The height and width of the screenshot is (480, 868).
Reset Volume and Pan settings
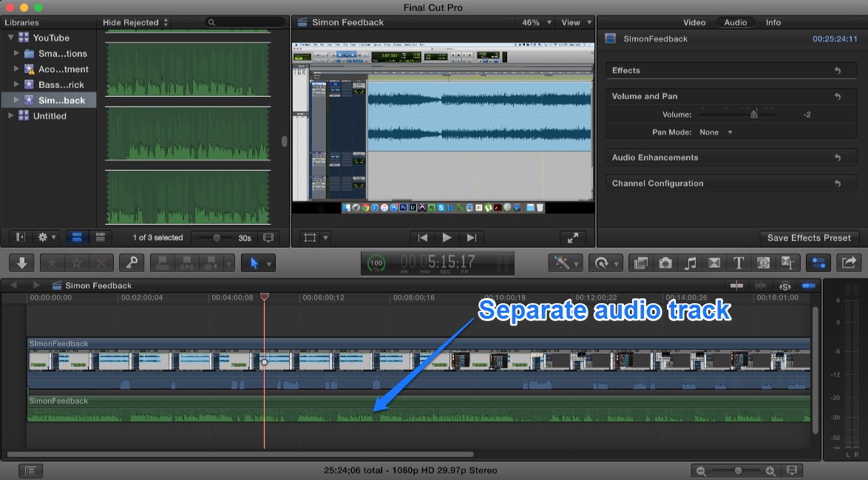838,96
